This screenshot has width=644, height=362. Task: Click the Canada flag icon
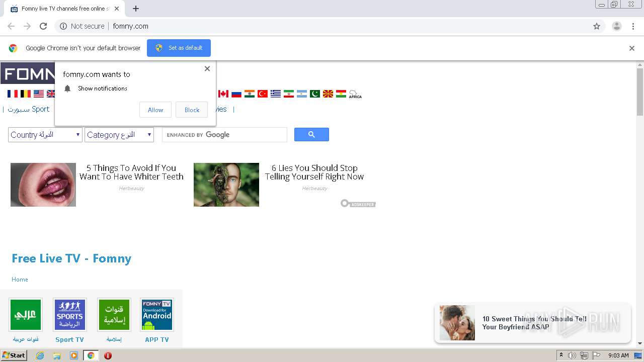pos(223,94)
